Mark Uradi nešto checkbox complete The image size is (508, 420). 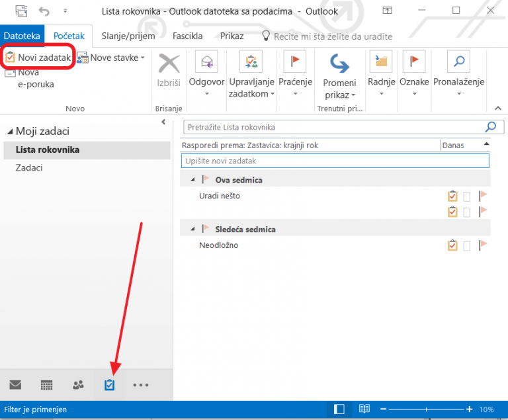pyautogui.click(x=466, y=196)
